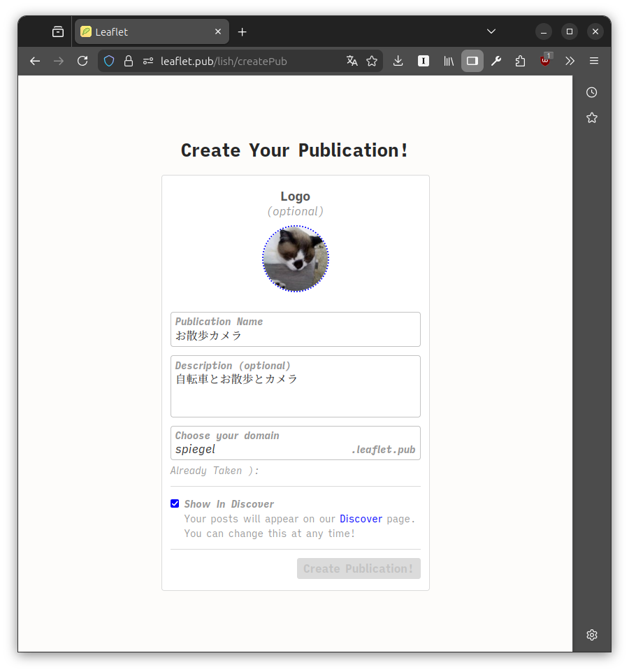Open the translate page icon
This screenshot has width=629, height=672.
(x=352, y=61)
